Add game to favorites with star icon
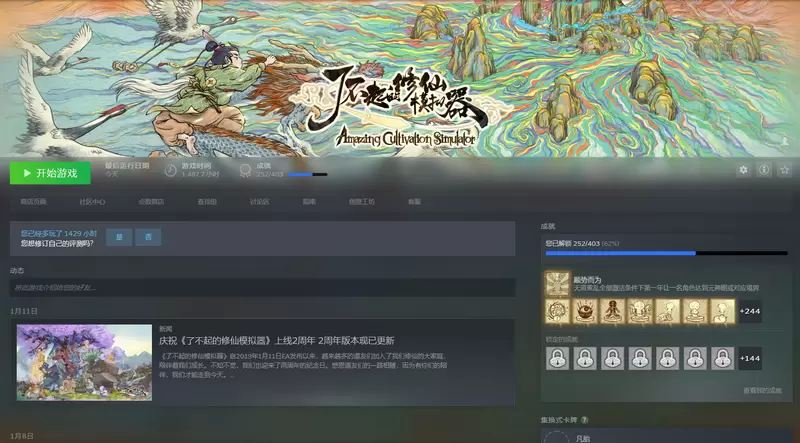 785,170
